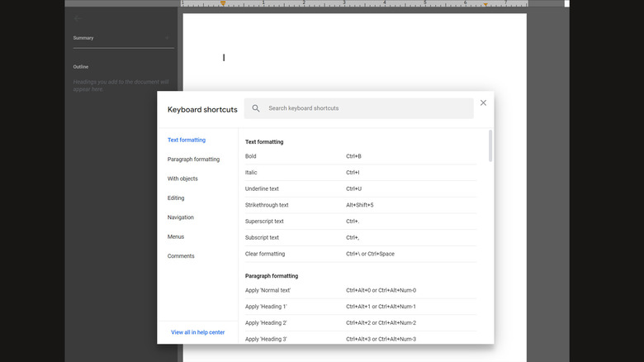The height and width of the screenshot is (362, 644).
Task: Click the left indent marker on ruler
Action: click(223, 5)
